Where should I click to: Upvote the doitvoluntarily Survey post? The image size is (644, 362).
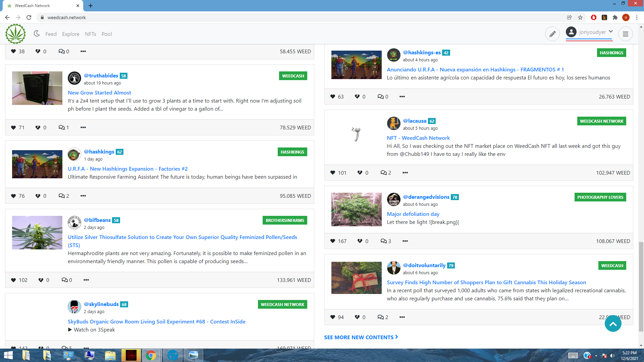333,317
